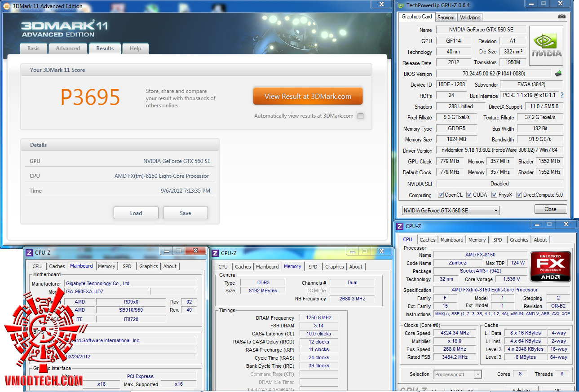Click the BIOS save chip icon in GPU-Z
This screenshot has height=392, width=579.
coord(558,74)
